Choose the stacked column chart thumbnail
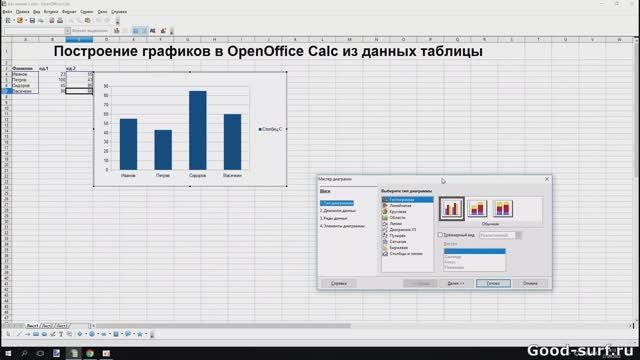The height and width of the screenshot is (360, 640). 477,209
